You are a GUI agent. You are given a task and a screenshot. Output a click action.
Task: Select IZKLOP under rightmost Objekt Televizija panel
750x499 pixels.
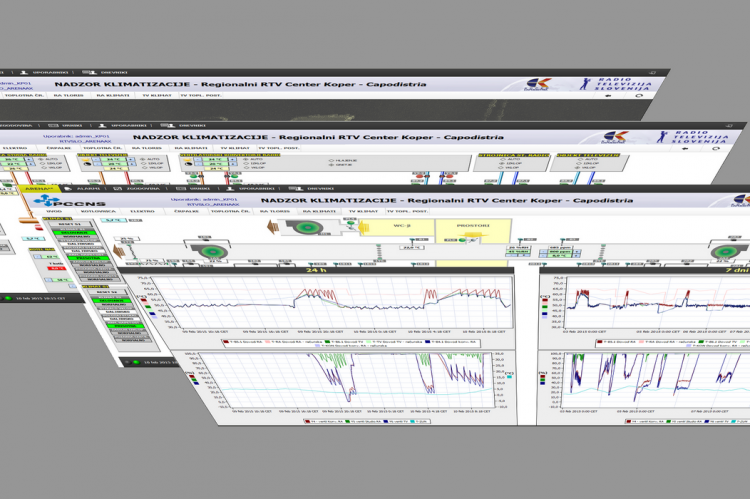(x=579, y=163)
